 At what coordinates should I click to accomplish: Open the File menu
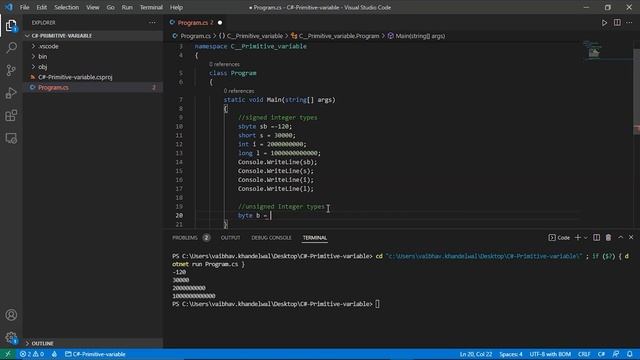coord(24,7)
